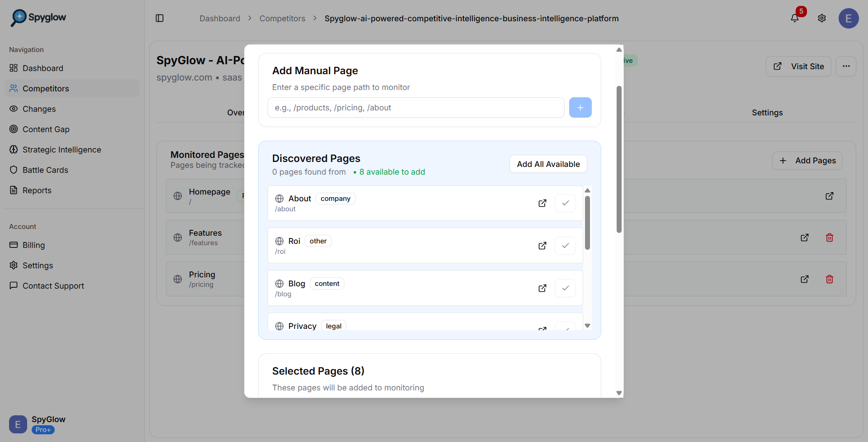The height and width of the screenshot is (442, 868).
Task: Click the globe icon on Features row
Action: pyautogui.click(x=178, y=238)
